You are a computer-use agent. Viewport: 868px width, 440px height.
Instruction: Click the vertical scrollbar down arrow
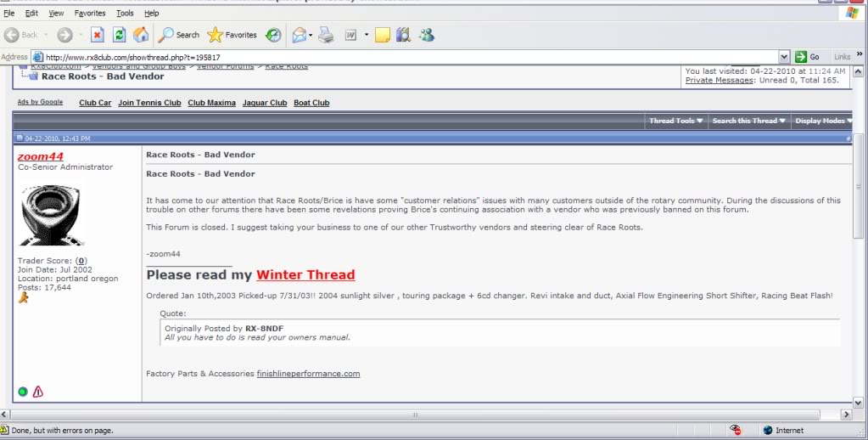coord(858,403)
